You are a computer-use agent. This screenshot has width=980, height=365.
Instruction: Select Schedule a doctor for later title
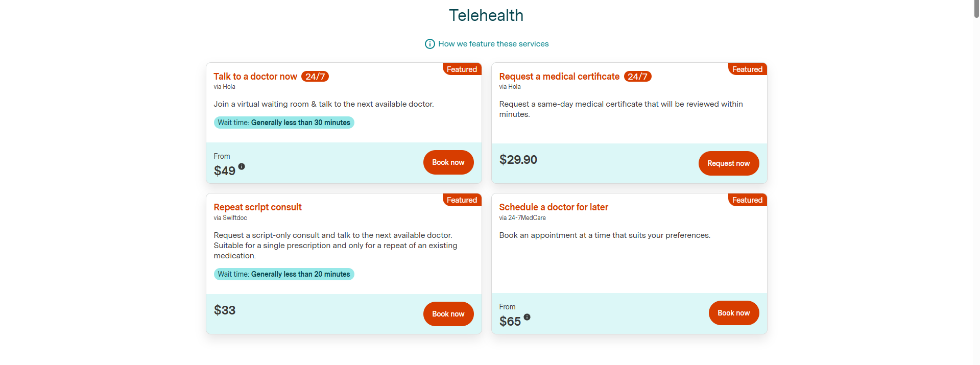tap(554, 207)
